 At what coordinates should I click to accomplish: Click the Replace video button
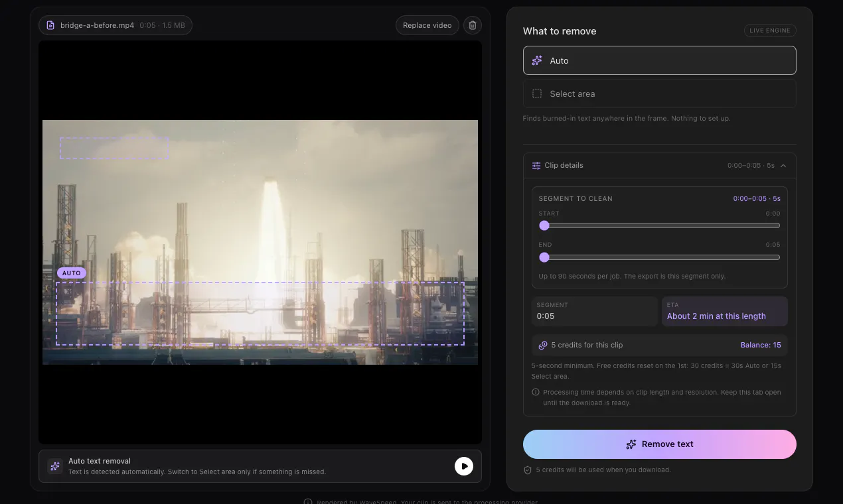[x=427, y=25]
